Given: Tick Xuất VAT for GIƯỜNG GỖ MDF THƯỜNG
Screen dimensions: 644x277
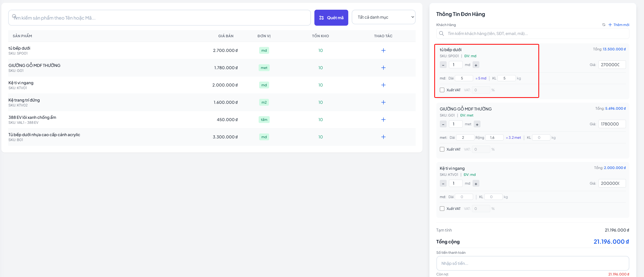Looking at the screenshot, I should click(x=442, y=149).
